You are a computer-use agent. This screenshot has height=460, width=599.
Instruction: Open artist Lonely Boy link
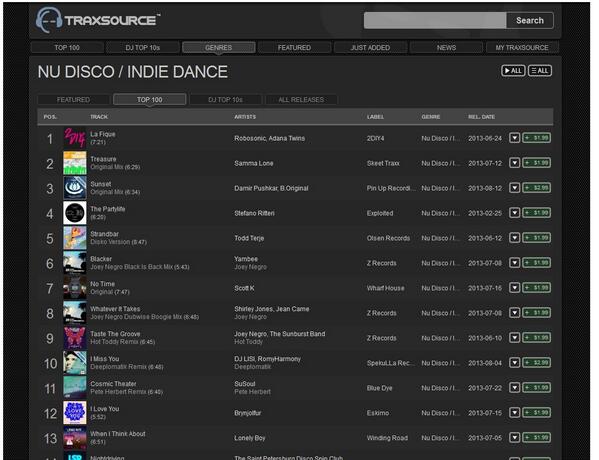click(249, 438)
